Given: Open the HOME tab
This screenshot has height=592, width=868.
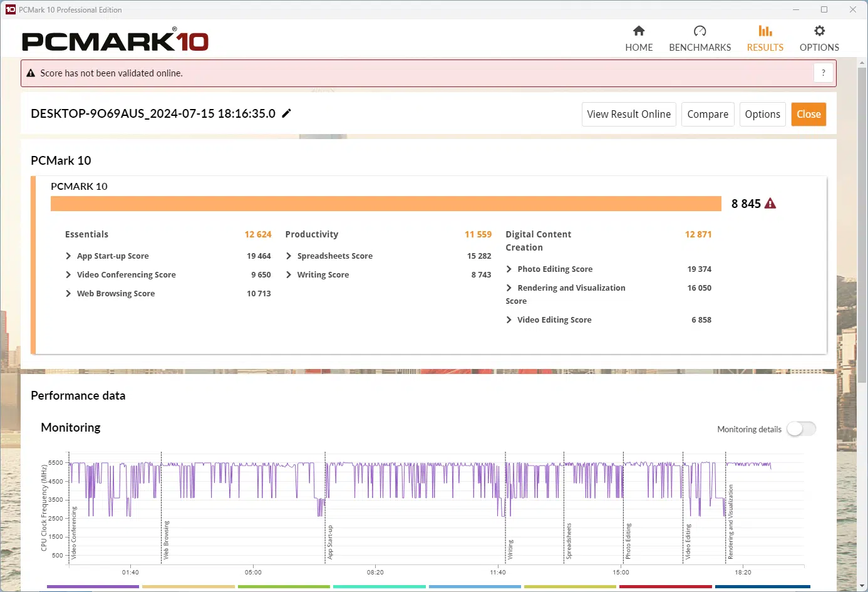Looking at the screenshot, I should 639,39.
